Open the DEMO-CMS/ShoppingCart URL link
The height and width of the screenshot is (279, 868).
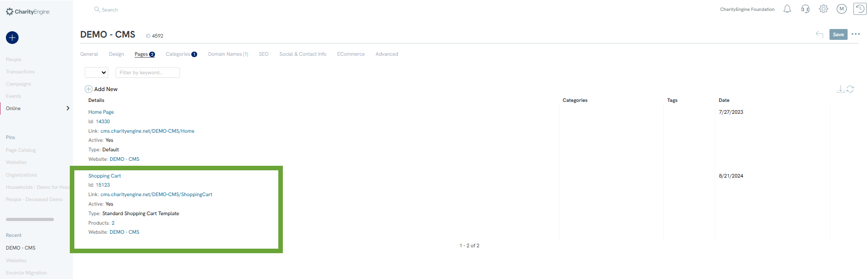click(x=156, y=194)
